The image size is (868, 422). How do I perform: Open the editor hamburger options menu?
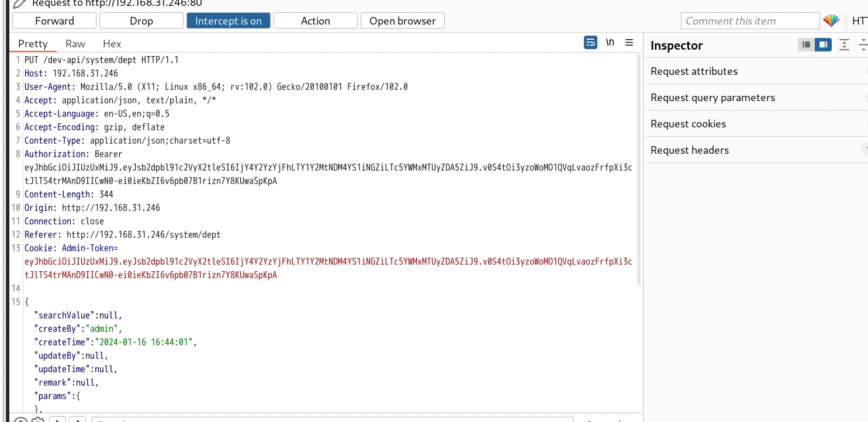(x=629, y=43)
